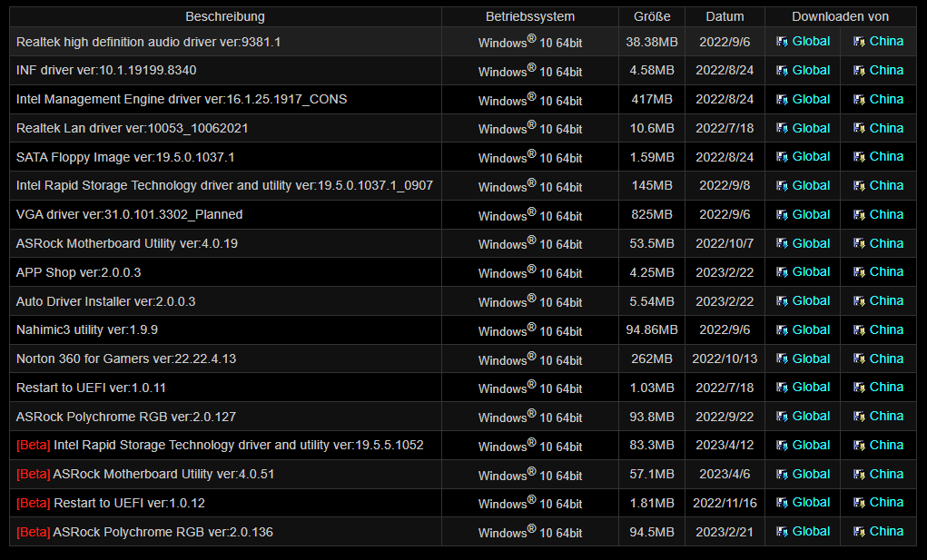
Task: Click Global download icon for Norton 360 for Gamers
Action: click(782, 359)
